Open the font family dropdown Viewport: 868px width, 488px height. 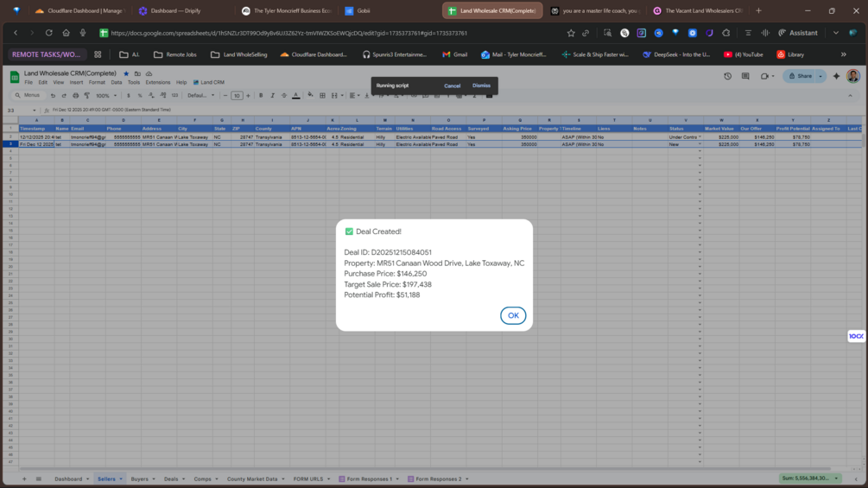coord(200,96)
